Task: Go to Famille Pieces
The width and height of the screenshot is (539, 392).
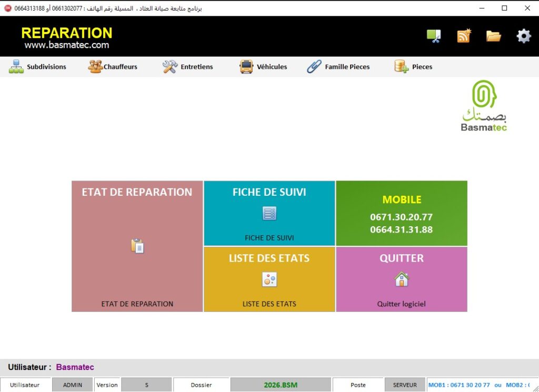Action: (338, 67)
